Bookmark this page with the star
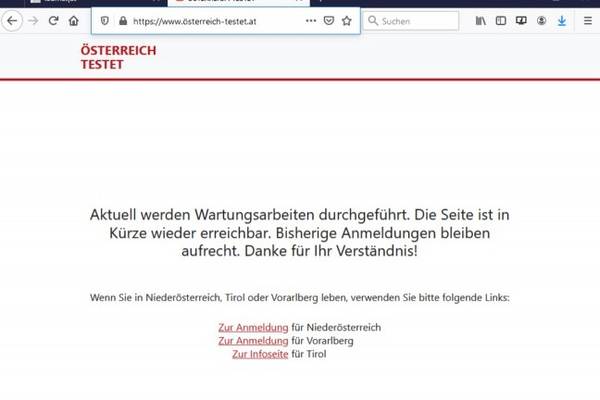The height and width of the screenshot is (400, 600). point(346,20)
